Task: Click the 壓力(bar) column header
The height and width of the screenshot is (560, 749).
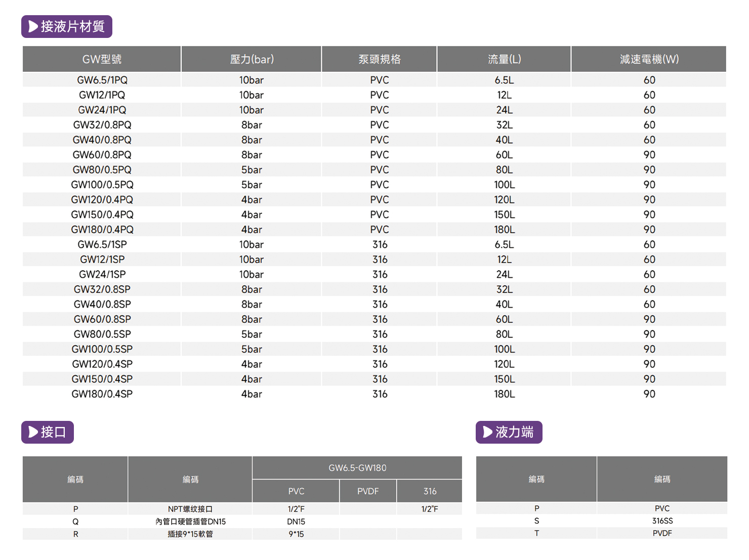Action: (x=252, y=59)
